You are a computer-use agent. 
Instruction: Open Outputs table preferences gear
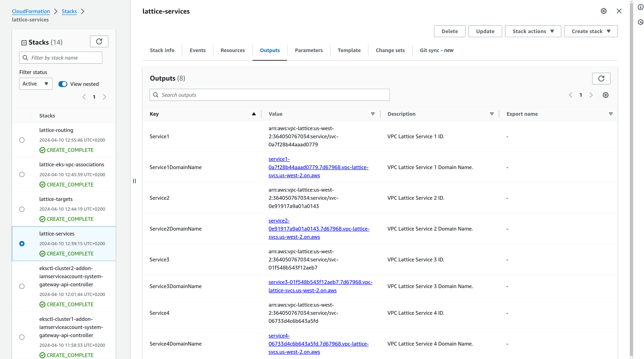click(x=605, y=95)
